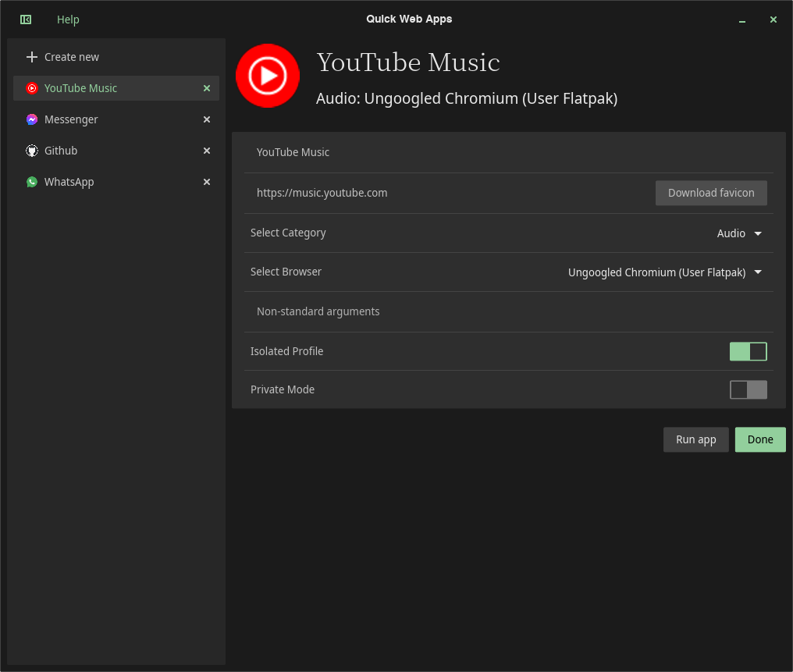Open the Ungoogled Chromium browser dropdown

(664, 272)
